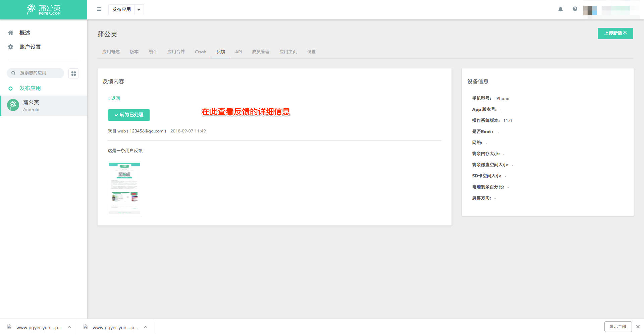Screen dimensions: 644x335
Task: Click file icon of second download
Action: pyautogui.click(x=86, y=327)
